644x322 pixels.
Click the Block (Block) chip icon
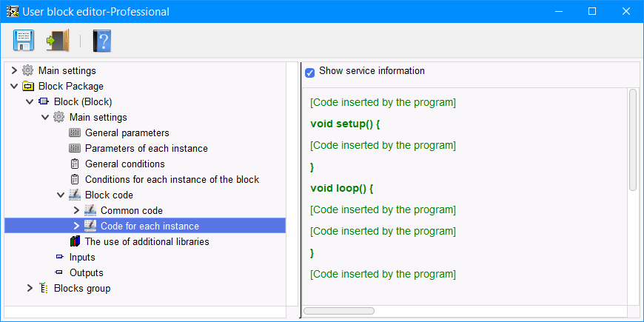(44, 102)
